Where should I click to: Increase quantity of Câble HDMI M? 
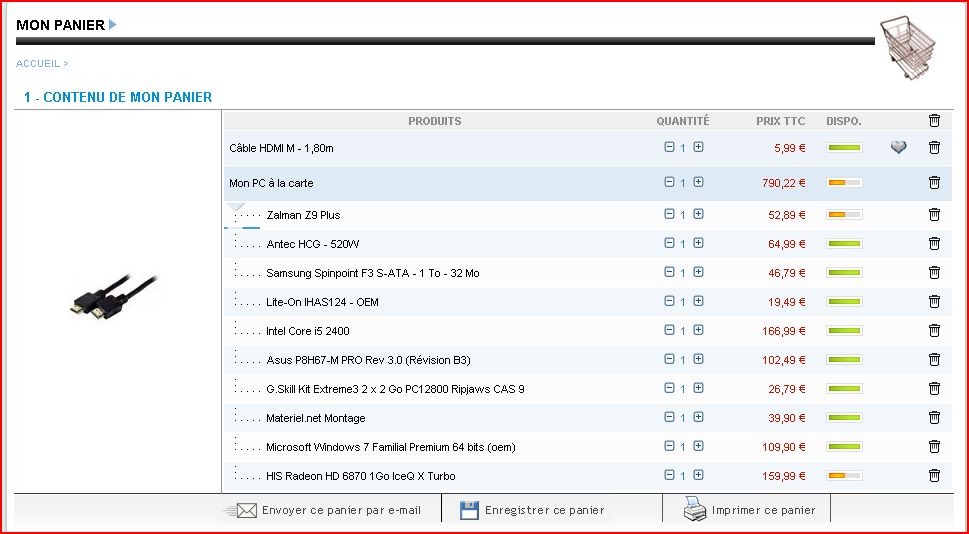(x=698, y=147)
